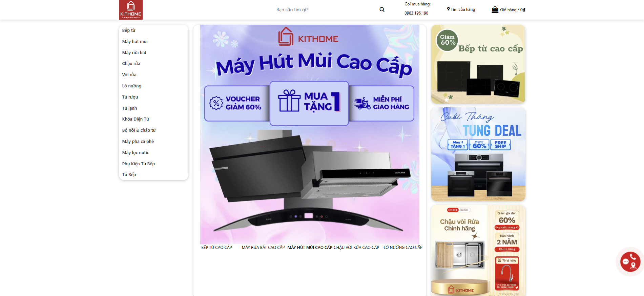Image resolution: width=644 pixels, height=296 pixels.
Task: Select 'Chậu rửa' category in sidebar
Action: [131, 64]
